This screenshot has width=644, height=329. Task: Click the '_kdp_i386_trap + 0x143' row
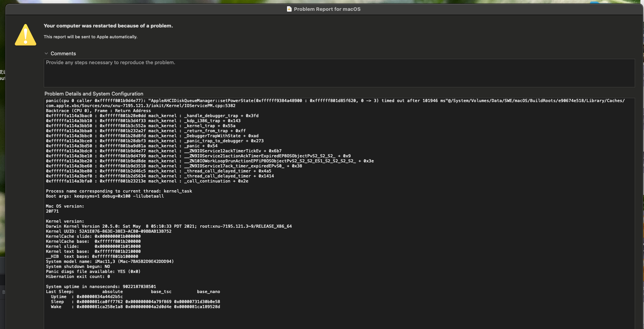[143, 121]
